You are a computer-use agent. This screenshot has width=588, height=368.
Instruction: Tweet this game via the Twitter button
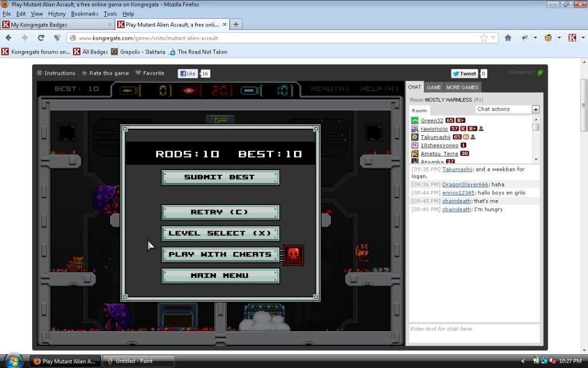(x=464, y=74)
